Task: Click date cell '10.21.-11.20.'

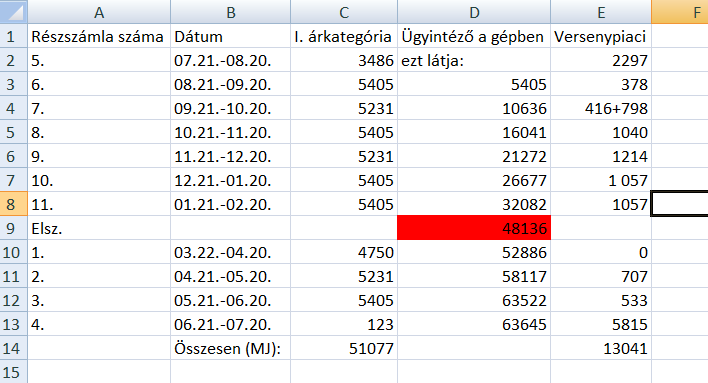Action: click(230, 131)
